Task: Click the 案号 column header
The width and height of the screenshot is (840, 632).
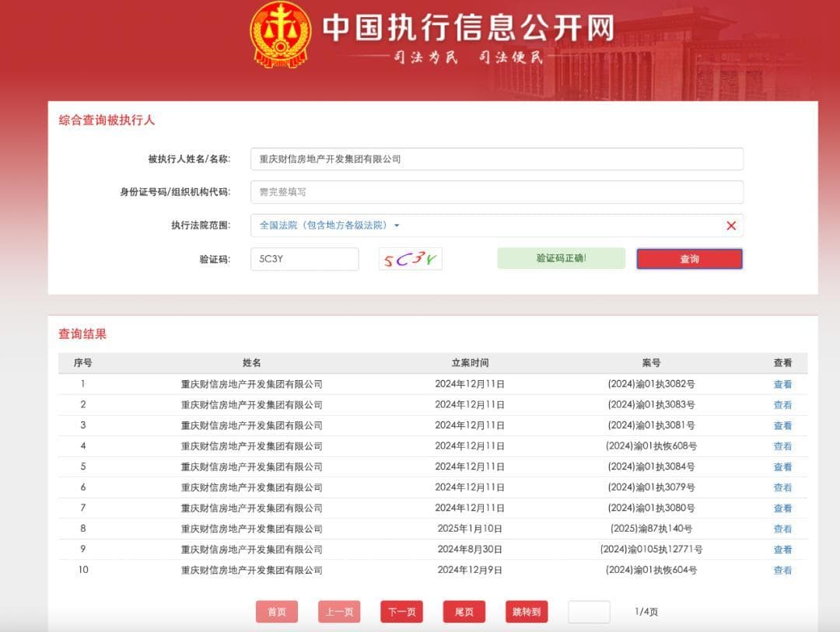Action: pyautogui.click(x=651, y=362)
